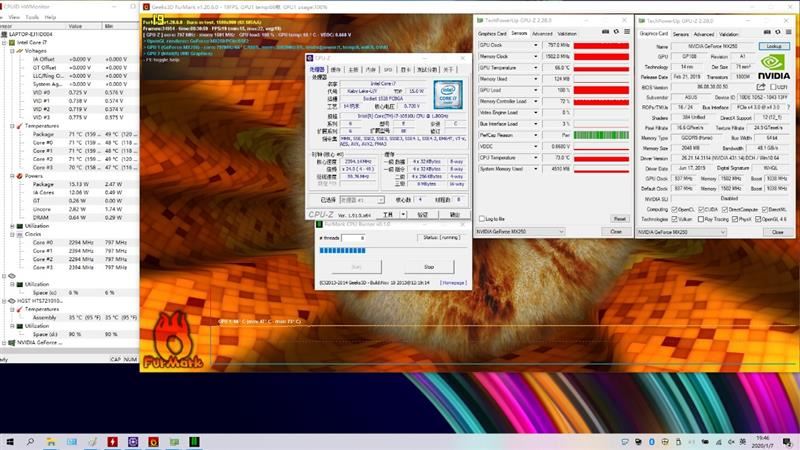Open the SPD tab in CPU-Z
The width and height of the screenshot is (800, 450).
(x=388, y=69)
